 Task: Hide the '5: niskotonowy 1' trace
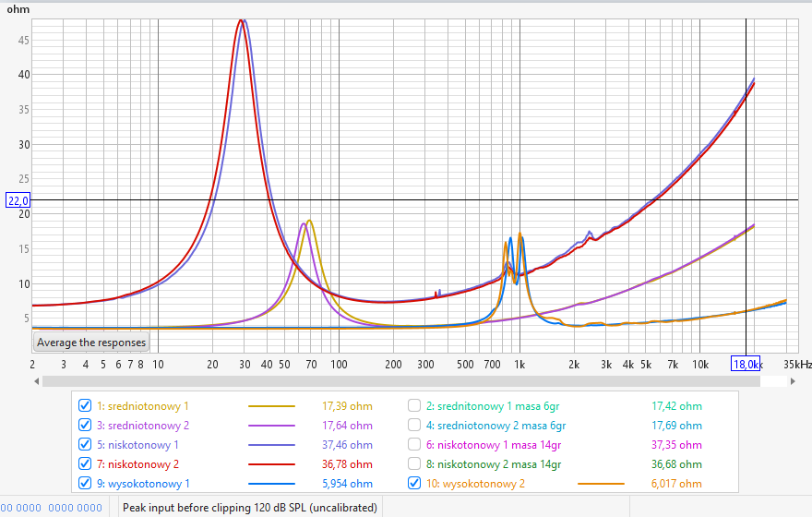85,444
